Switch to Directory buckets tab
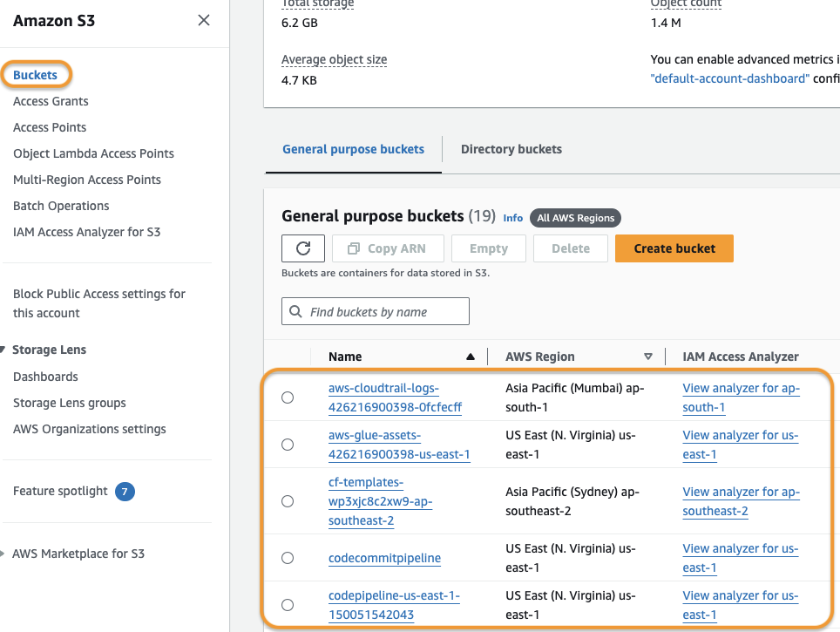Viewport: 840px width, 632px height. pos(511,149)
